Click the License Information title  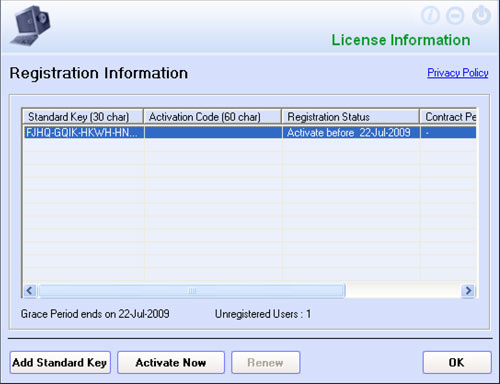401,40
